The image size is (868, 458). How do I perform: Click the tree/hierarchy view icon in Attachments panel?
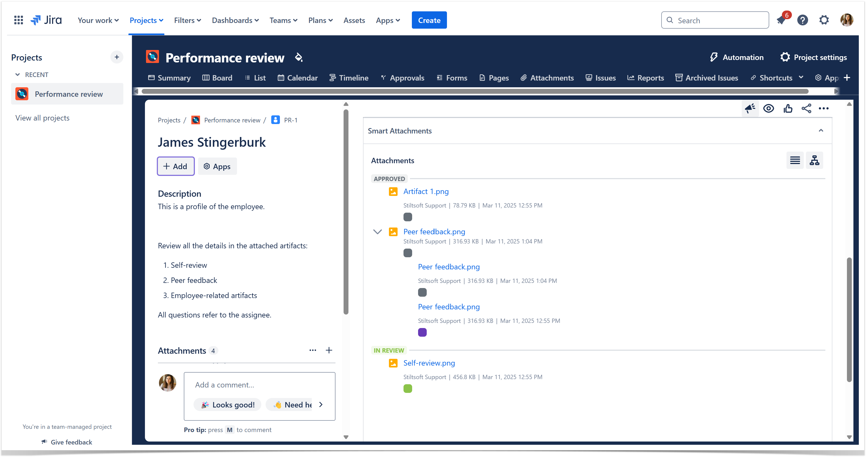[x=814, y=160]
